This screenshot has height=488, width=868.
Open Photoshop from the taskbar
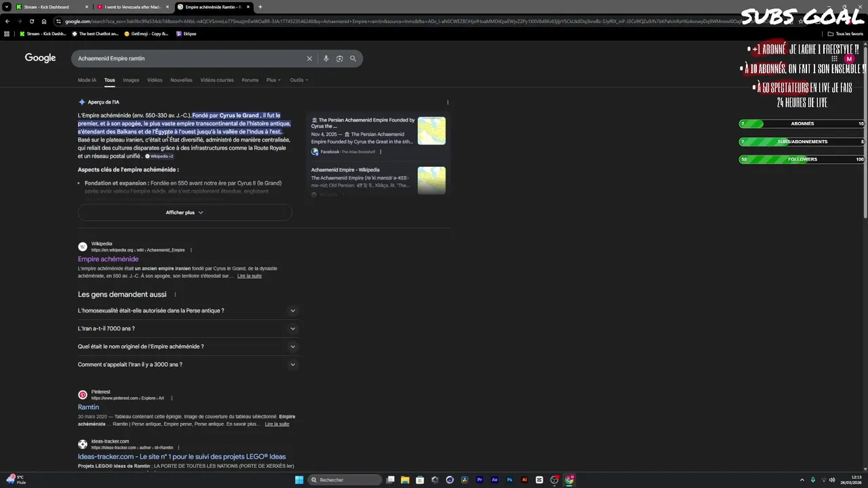tap(509, 480)
